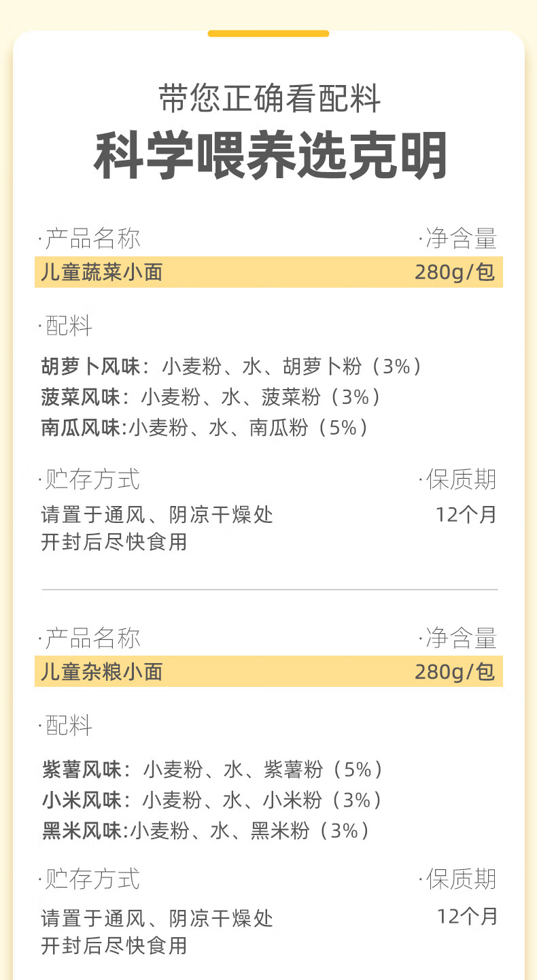The width and height of the screenshot is (537, 980).
Task: Click the 紫薯风味 ingredient label
Action: coord(82,770)
